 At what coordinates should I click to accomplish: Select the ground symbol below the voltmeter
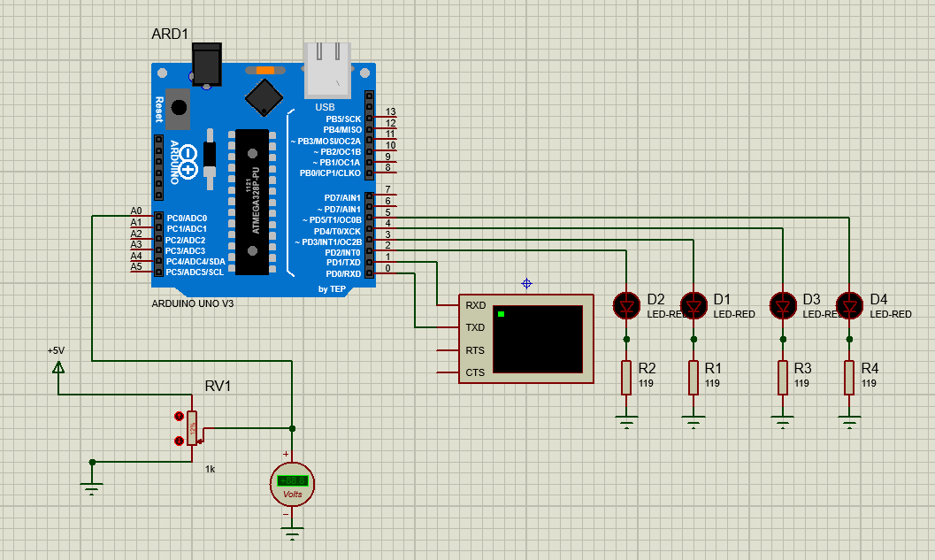[292, 533]
